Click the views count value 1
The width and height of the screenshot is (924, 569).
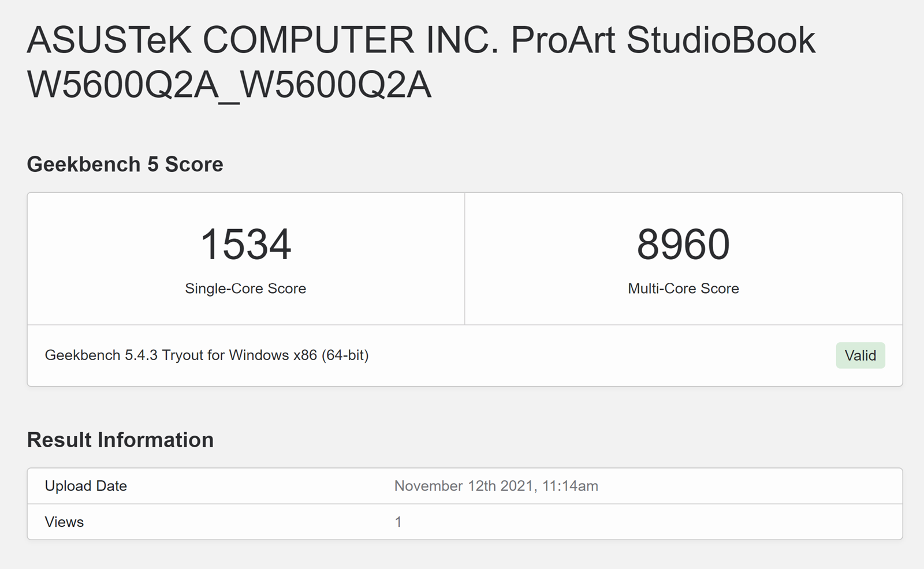click(398, 522)
